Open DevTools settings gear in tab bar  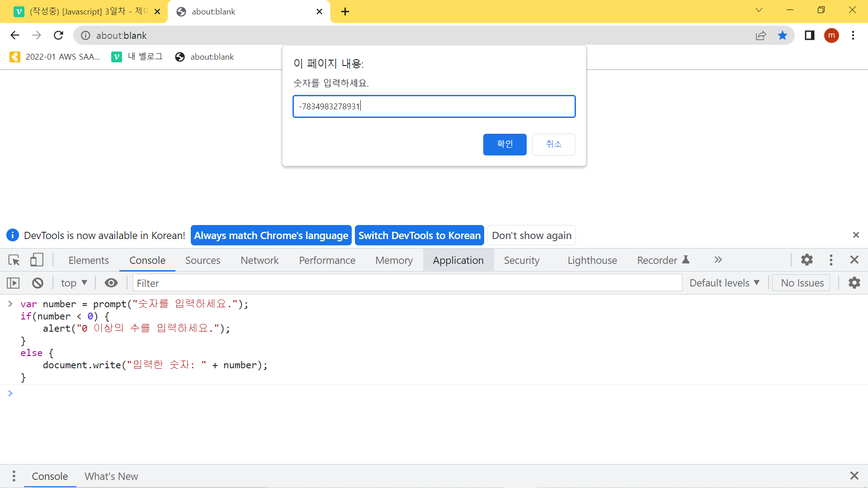(x=807, y=260)
